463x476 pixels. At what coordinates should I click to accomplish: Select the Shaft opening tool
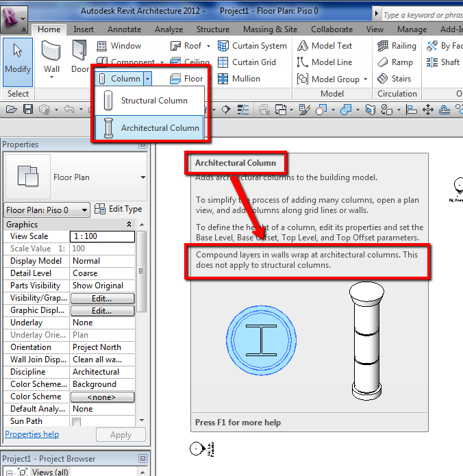click(442, 62)
